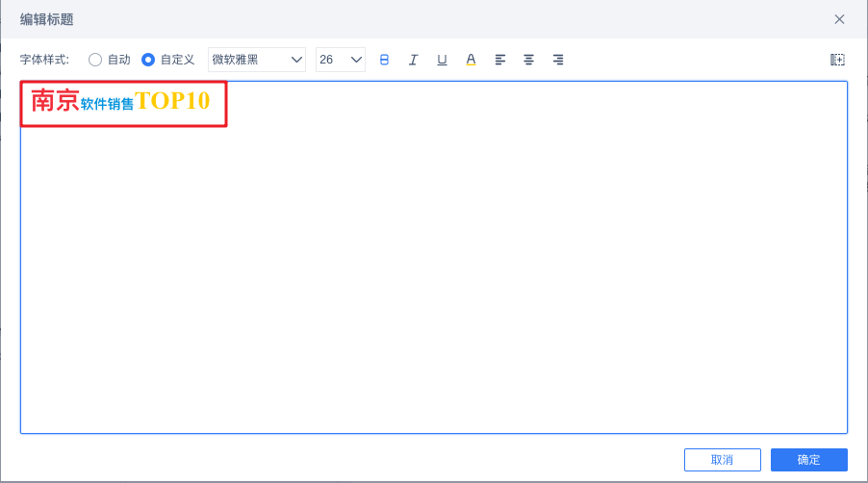Screen dimensions: 868x483
Task: Toggle underline formatting
Action: (x=442, y=60)
